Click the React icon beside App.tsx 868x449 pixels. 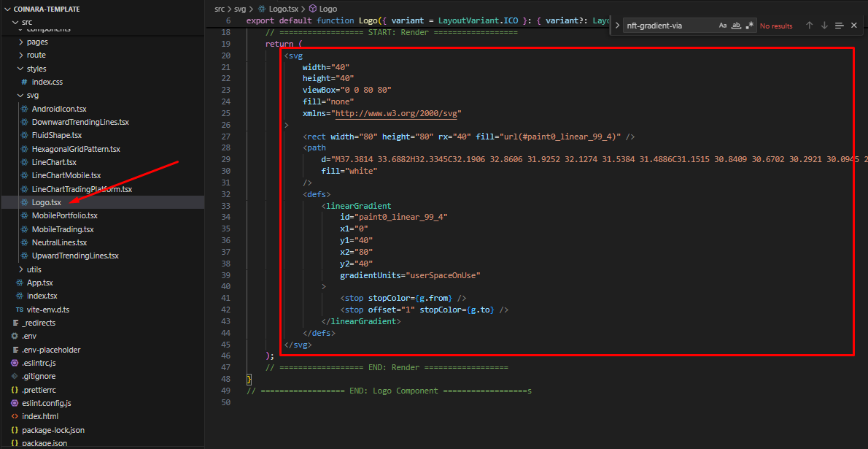pyautogui.click(x=20, y=283)
